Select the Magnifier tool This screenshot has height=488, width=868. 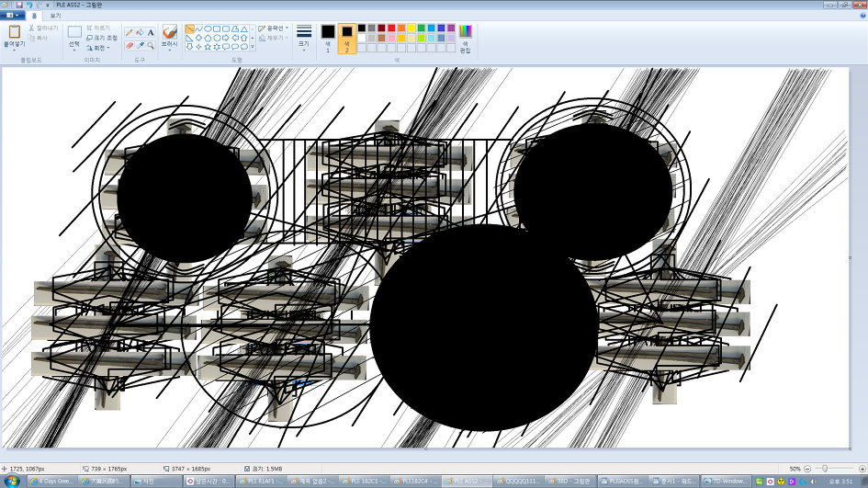tap(151, 45)
